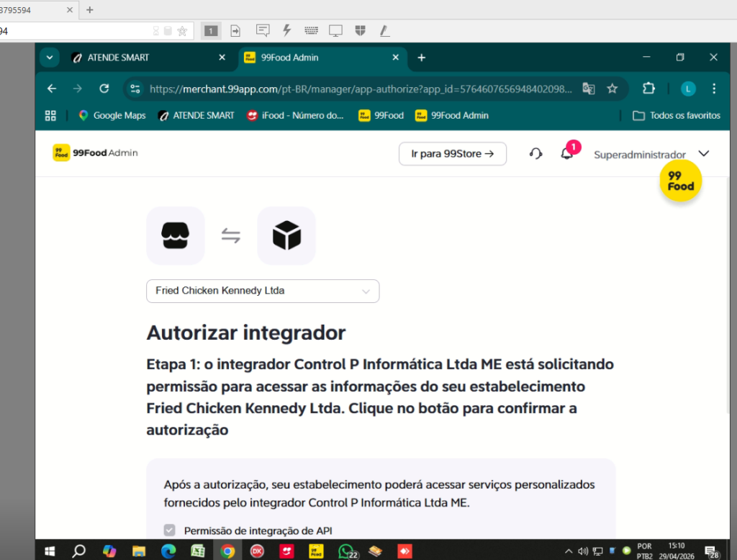Go back in Chrome
The height and width of the screenshot is (560, 737).
tap(52, 89)
